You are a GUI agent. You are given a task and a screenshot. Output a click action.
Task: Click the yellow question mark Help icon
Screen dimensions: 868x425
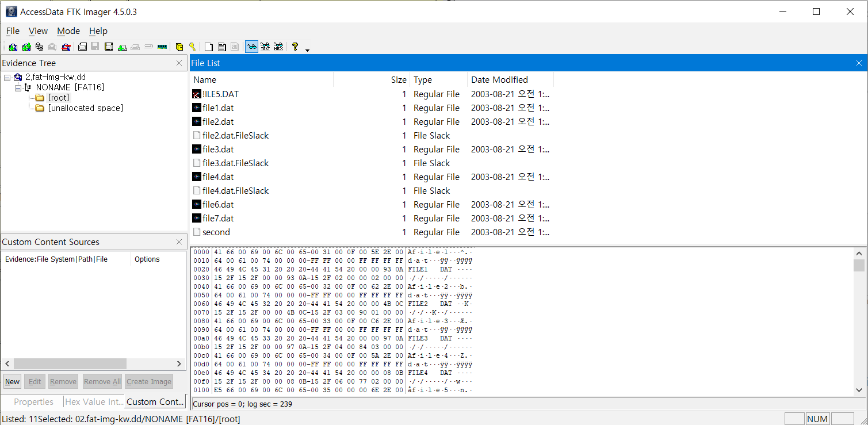click(295, 47)
